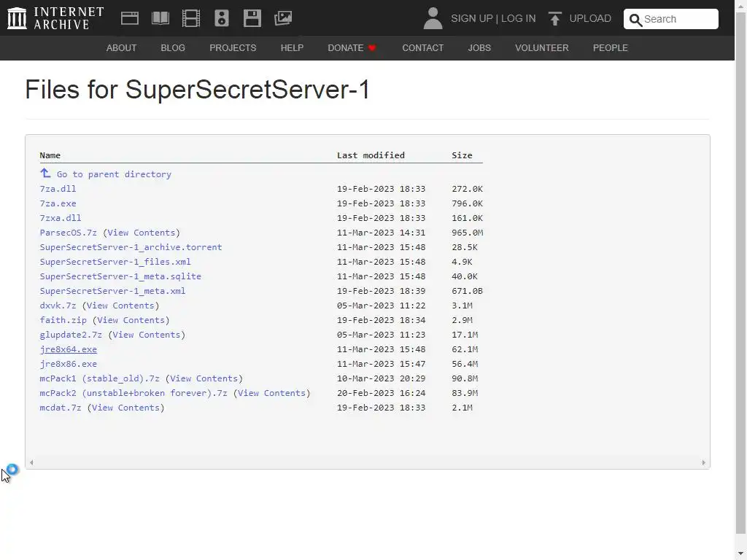Click the red Donate heart icon
Screen dimensions: 747x560
click(x=372, y=47)
